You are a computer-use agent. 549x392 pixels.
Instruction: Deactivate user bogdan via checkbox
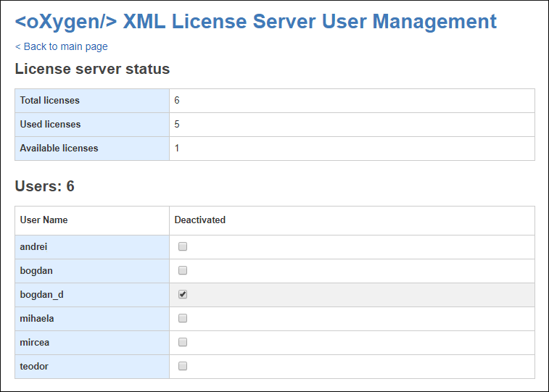[x=183, y=270]
